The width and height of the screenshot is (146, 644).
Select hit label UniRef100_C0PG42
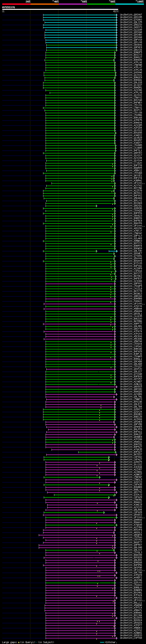131,347
